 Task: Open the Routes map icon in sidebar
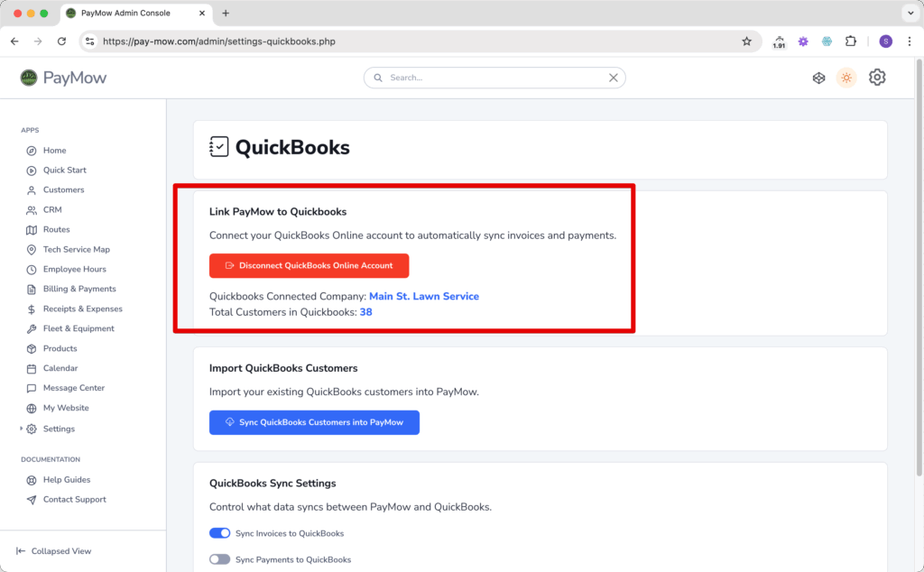(32, 230)
